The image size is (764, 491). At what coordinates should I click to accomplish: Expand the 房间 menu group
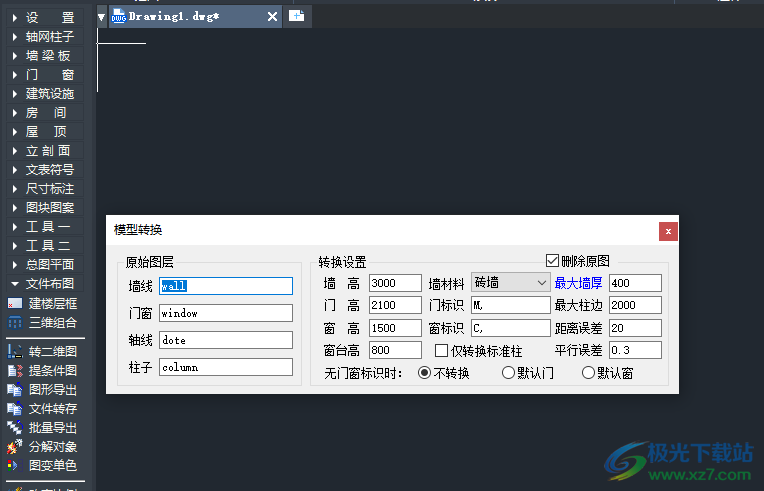point(45,113)
